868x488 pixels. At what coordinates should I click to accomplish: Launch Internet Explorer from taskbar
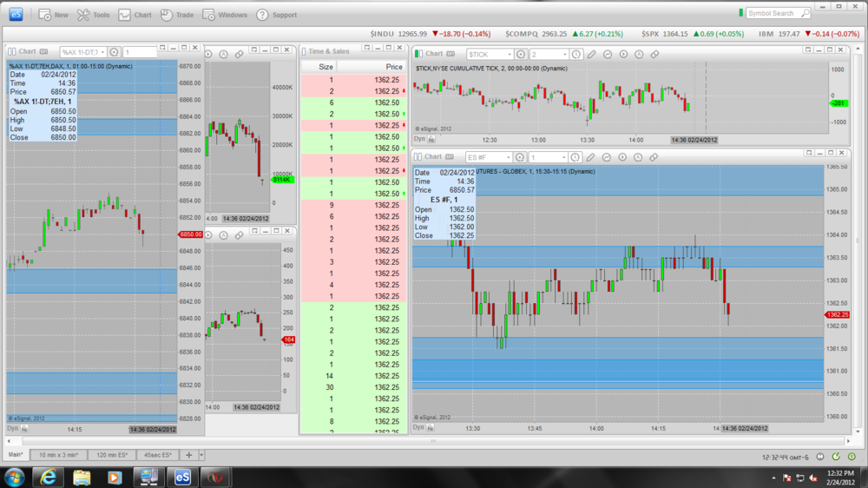pos(48,477)
